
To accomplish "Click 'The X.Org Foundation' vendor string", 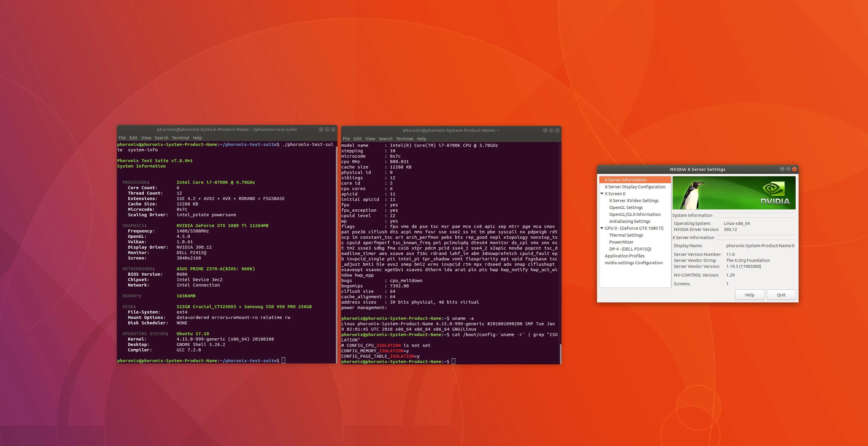I will tap(748, 260).
